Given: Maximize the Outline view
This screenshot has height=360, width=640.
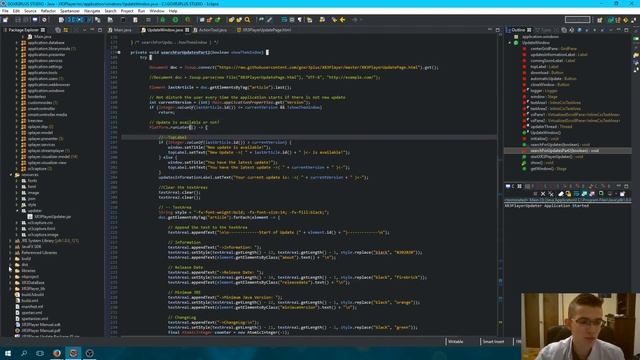Looking at the screenshot, I should coord(626,30).
